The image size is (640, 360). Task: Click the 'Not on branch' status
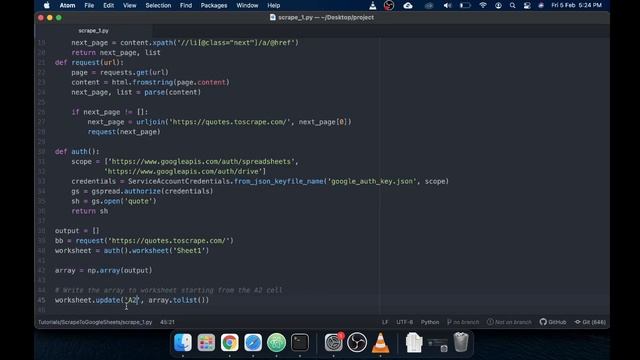pyautogui.click(x=509, y=322)
